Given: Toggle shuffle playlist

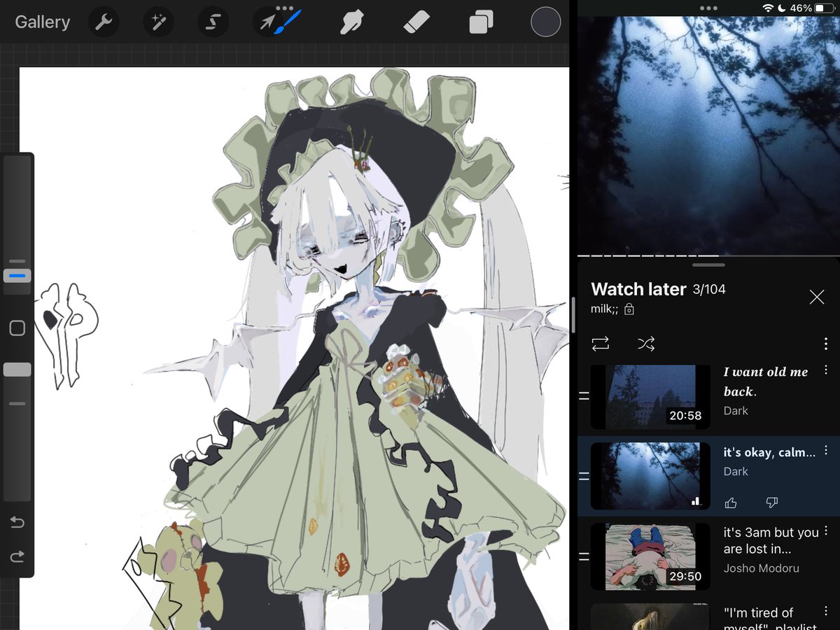Looking at the screenshot, I should 645,344.
